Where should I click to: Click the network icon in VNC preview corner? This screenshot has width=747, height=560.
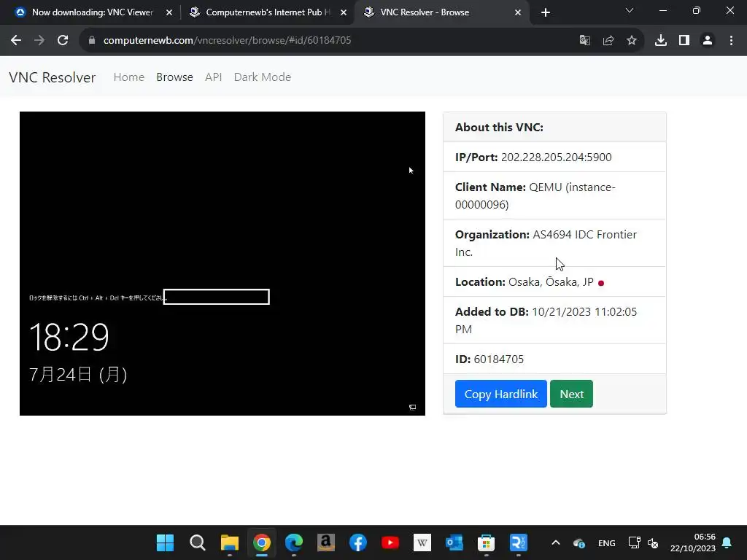click(x=413, y=407)
